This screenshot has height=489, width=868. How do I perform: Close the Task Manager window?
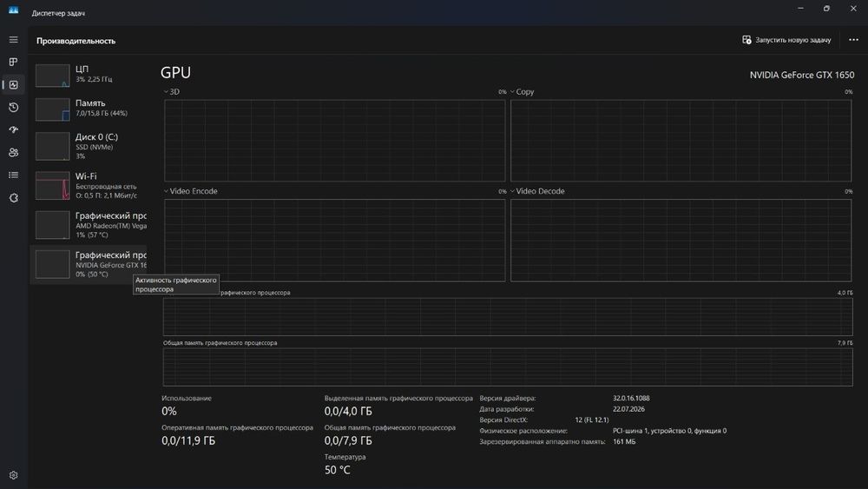853,9
